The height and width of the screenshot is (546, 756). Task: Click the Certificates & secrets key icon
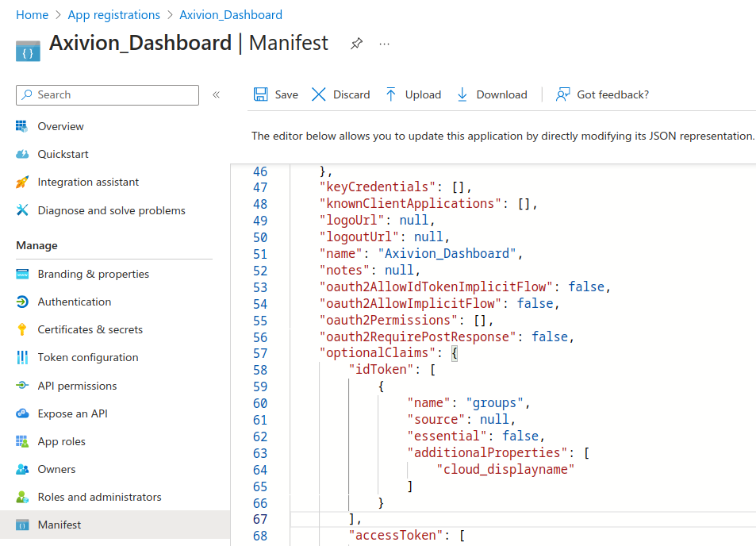(x=22, y=329)
